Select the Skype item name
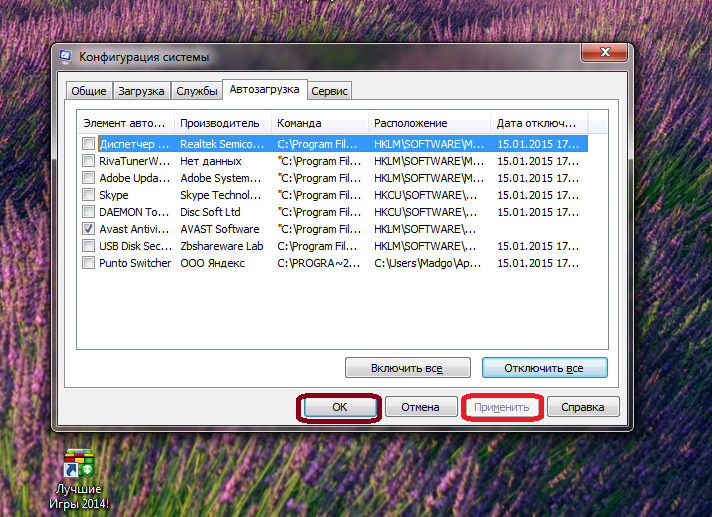712x517 pixels. (114, 195)
